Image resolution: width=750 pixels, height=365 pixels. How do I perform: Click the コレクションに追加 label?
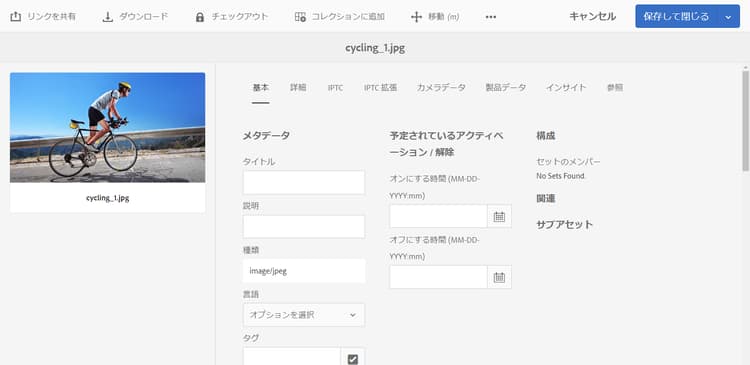(348, 17)
